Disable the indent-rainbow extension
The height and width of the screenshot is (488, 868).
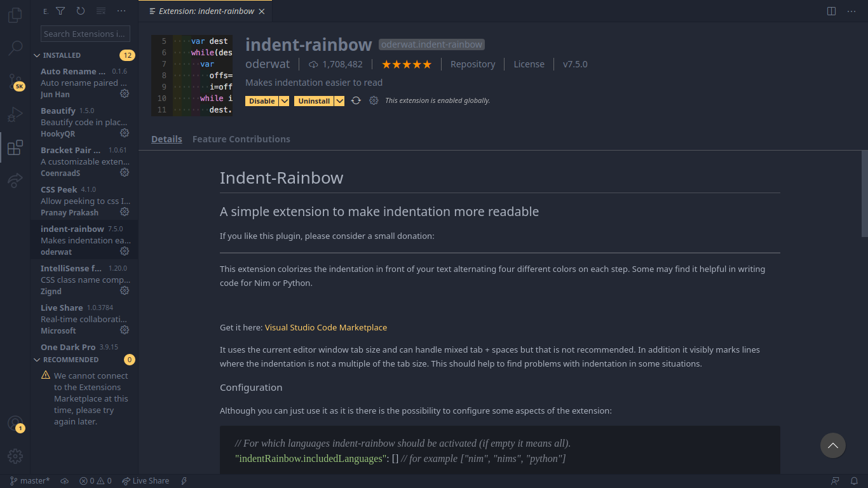[x=262, y=101]
